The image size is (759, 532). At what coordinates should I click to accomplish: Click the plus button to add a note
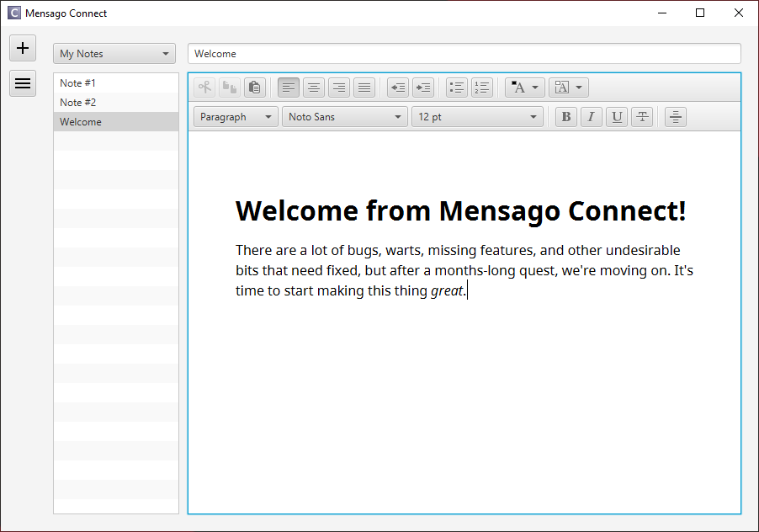point(23,49)
